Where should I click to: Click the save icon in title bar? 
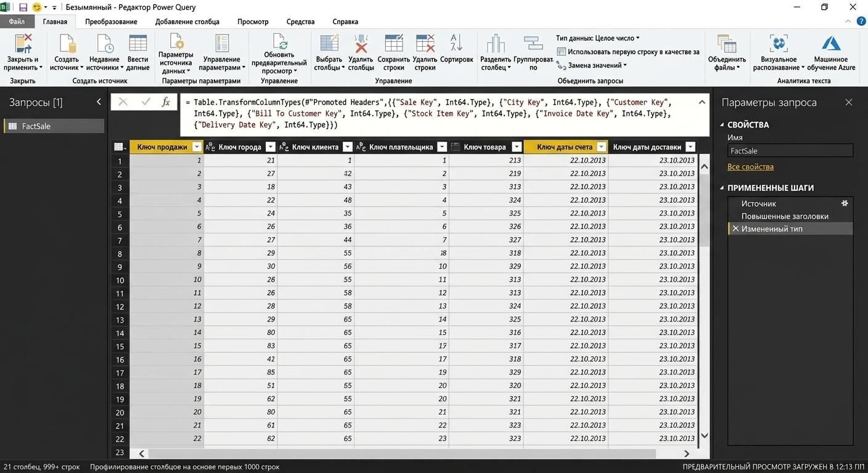click(x=23, y=7)
